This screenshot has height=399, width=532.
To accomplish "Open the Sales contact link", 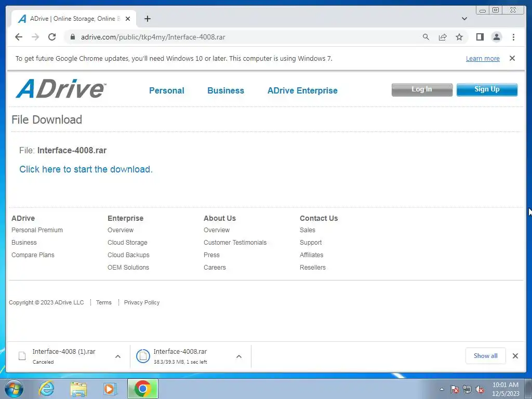I will (x=308, y=230).
